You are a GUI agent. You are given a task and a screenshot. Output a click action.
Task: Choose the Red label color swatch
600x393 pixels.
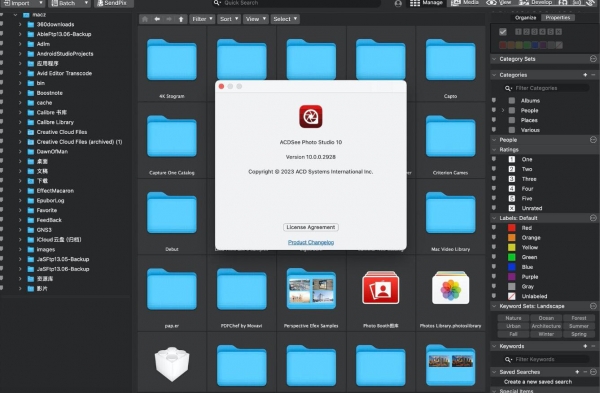pos(512,228)
